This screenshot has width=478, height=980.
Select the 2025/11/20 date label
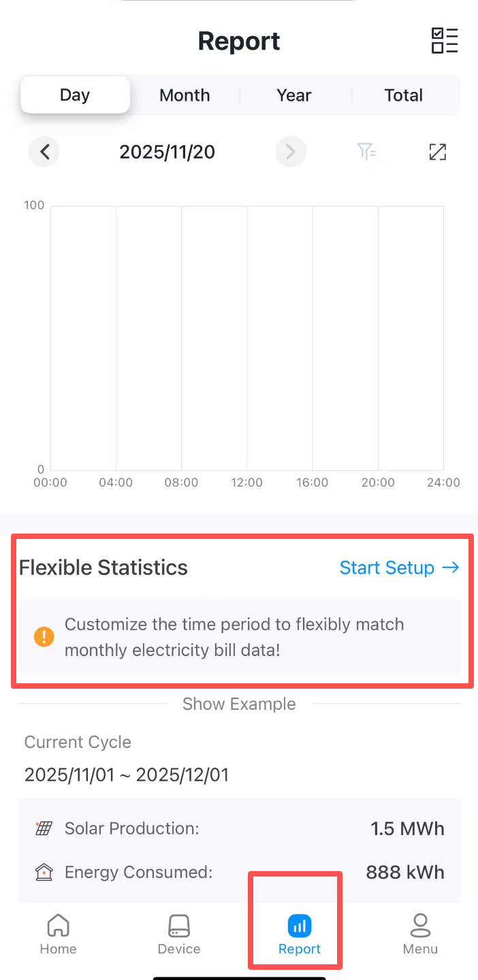167,152
